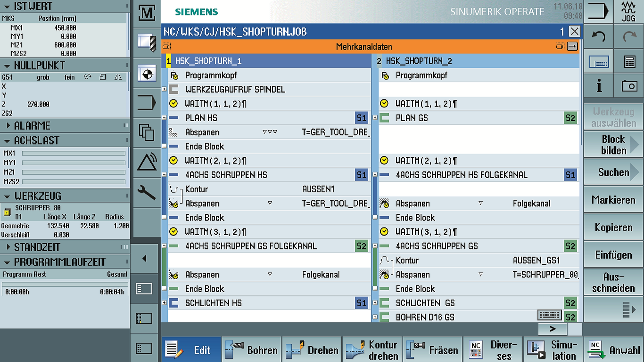Click Kopieren softkey
Screen dimensions: 644x362
point(614,227)
